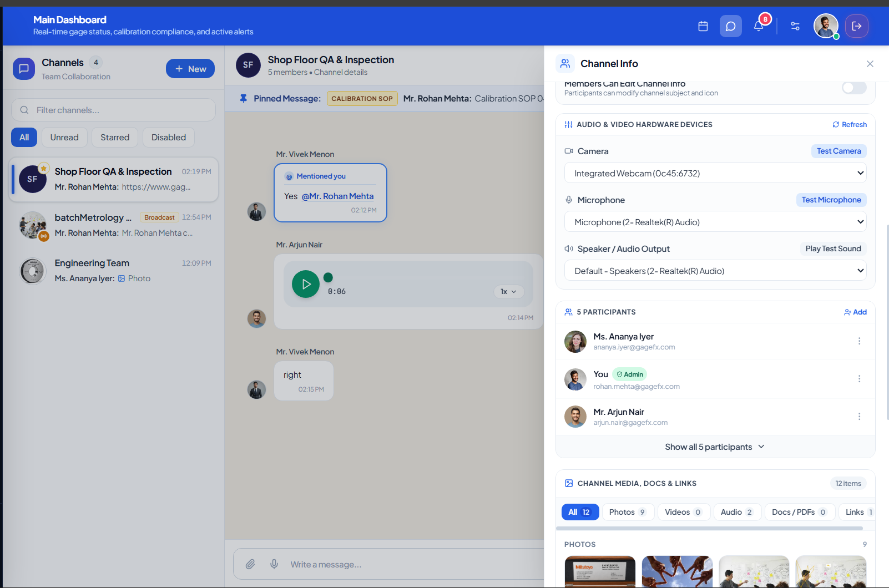Switch to Photos media tab

click(628, 512)
